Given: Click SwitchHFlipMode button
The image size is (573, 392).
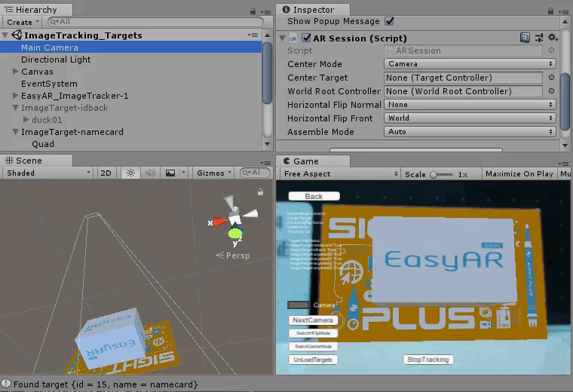Looking at the screenshot, I should tap(313, 333).
